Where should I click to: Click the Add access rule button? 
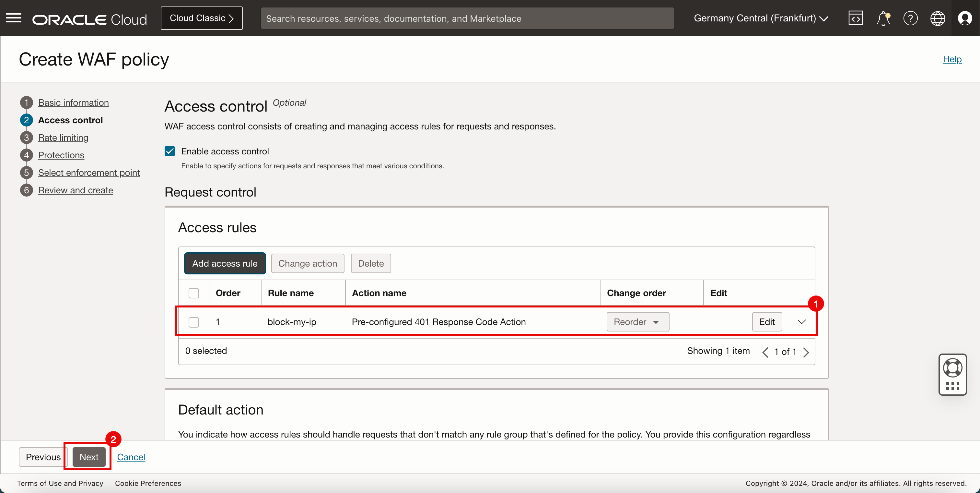(x=225, y=263)
